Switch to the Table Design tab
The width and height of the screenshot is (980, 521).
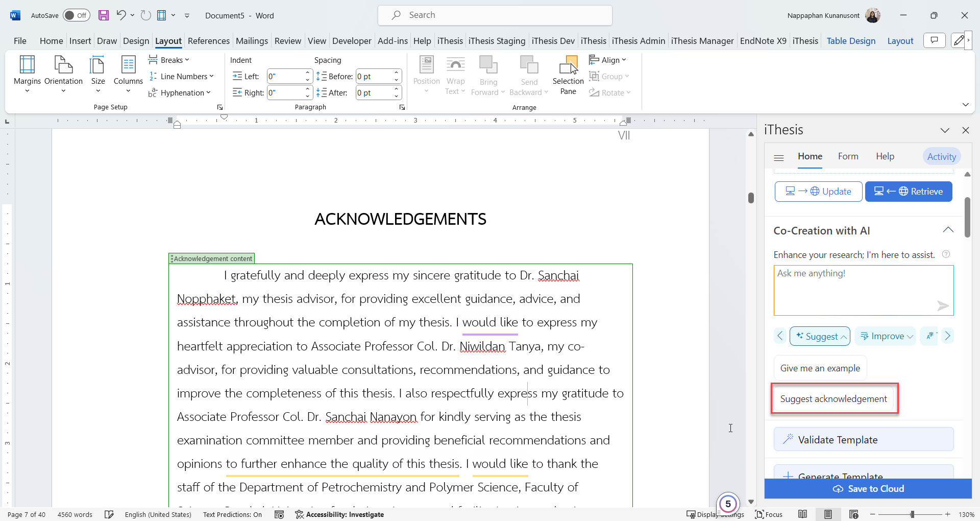851,41
